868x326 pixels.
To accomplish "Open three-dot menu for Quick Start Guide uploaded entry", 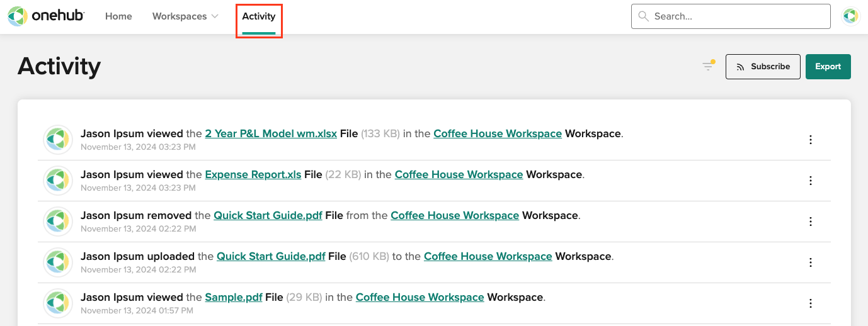I will point(811,262).
